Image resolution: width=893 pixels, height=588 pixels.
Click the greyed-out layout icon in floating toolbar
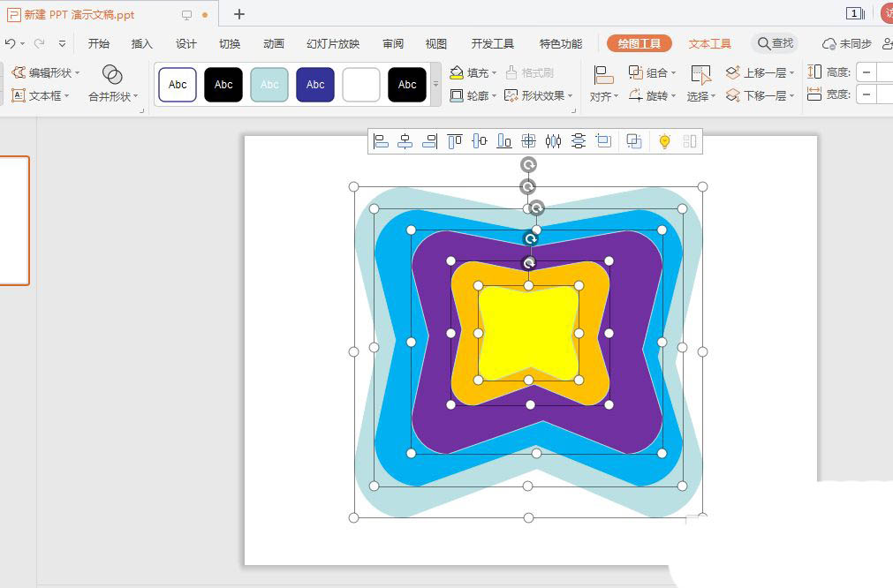(690, 141)
